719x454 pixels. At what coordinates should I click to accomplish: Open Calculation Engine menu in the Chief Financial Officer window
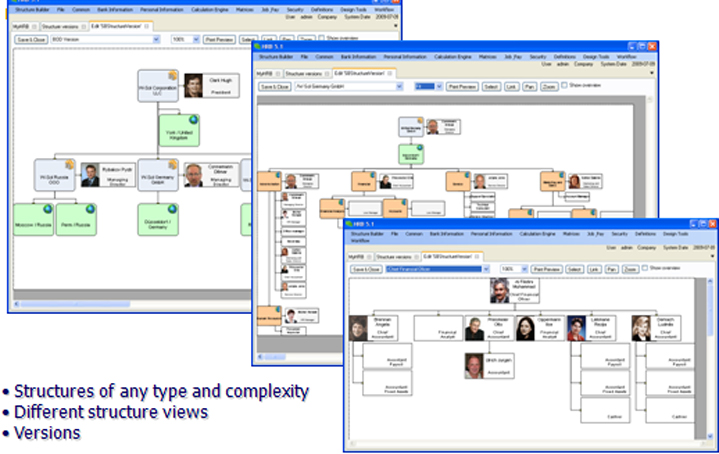(x=537, y=234)
